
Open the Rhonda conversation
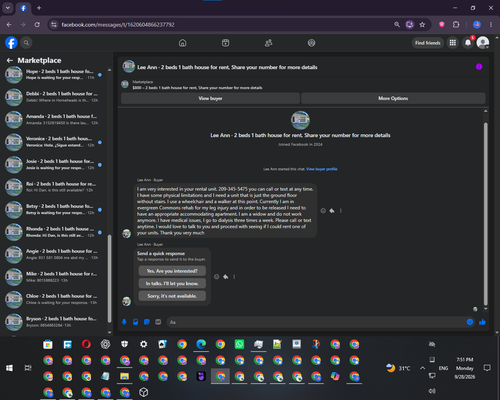[54, 232]
